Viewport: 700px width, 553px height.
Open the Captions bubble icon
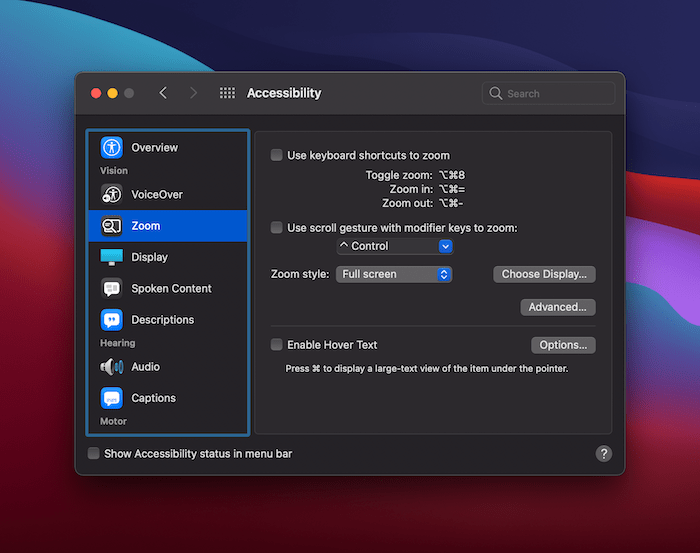click(111, 398)
